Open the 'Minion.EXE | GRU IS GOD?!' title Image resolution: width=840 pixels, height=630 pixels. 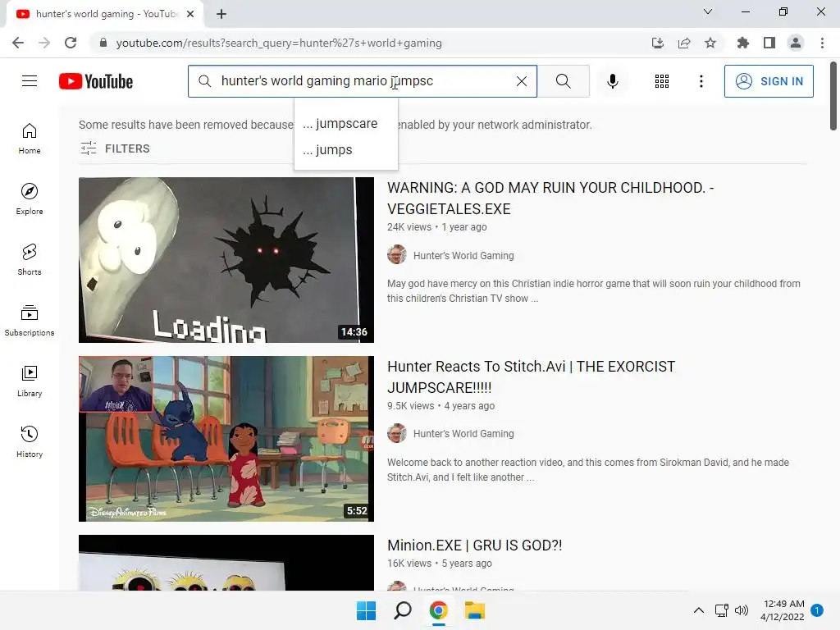(474, 546)
